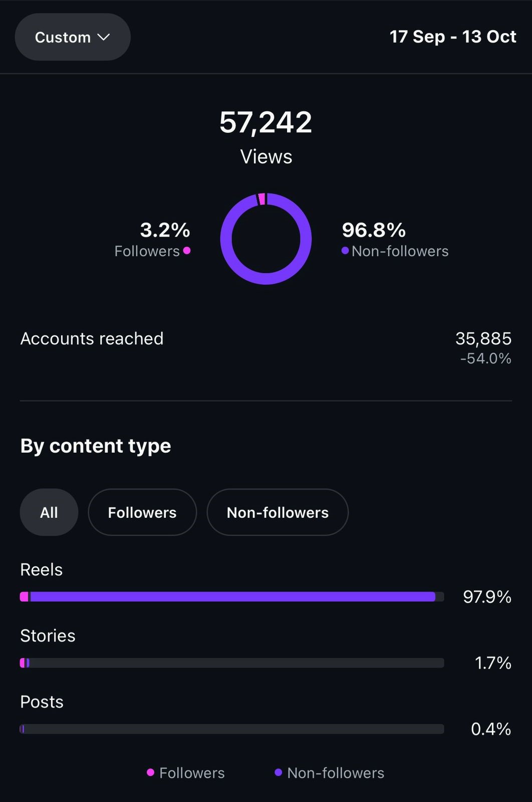Screen dimensions: 532x802
Task: Click the Reels progress bar
Action: tap(232, 596)
